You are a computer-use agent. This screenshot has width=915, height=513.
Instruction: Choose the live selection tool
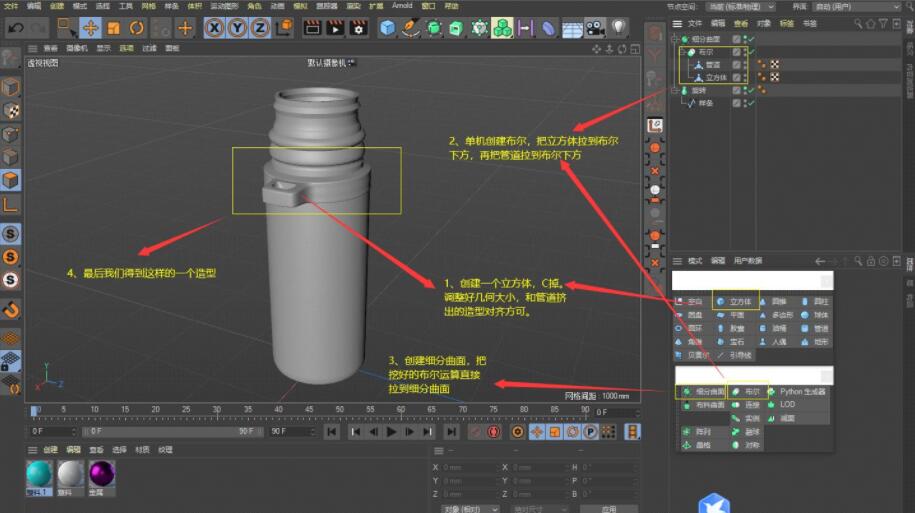[66, 27]
